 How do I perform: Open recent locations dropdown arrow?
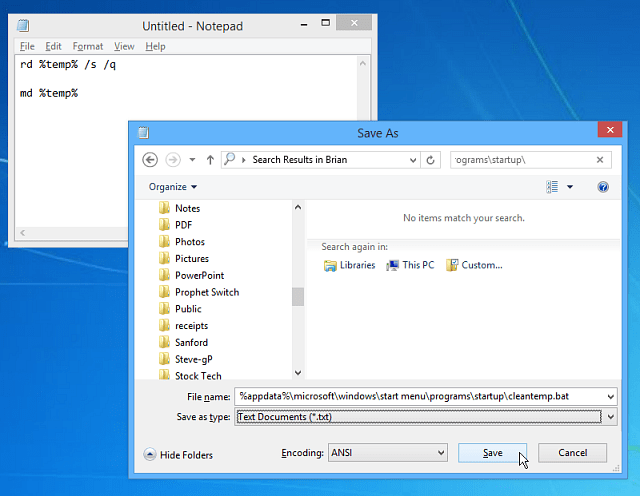(x=192, y=160)
